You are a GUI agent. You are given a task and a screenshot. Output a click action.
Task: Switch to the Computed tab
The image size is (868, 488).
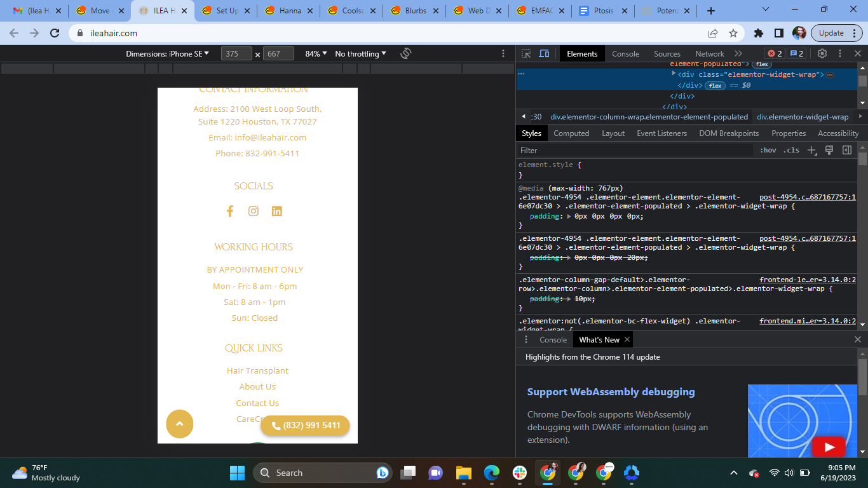pyautogui.click(x=571, y=133)
